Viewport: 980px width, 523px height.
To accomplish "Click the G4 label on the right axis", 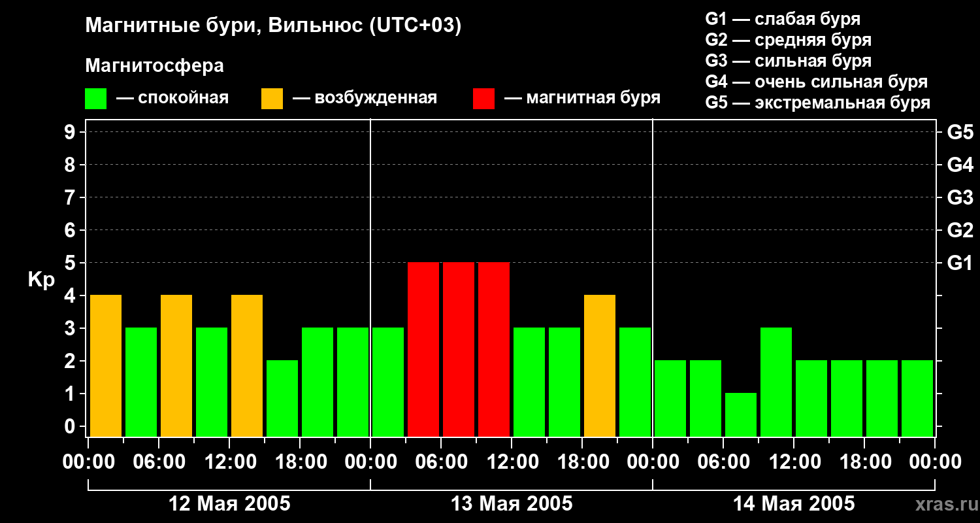I will (960, 165).
